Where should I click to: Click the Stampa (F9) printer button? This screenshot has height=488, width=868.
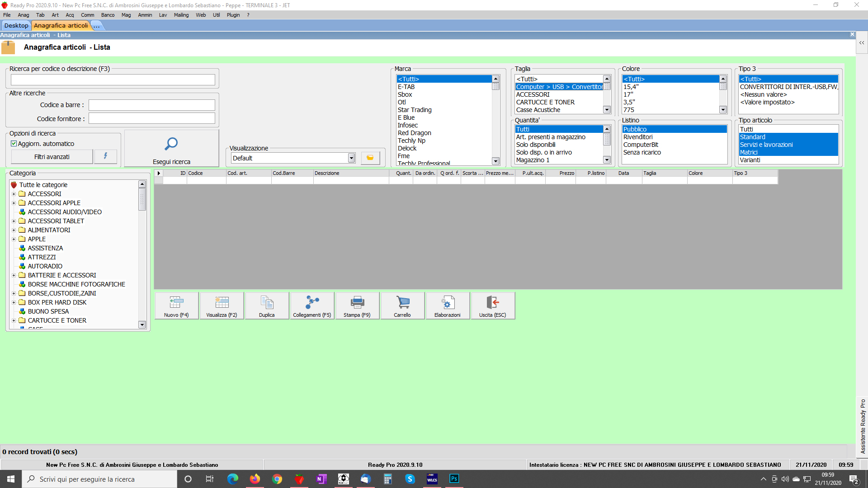click(x=357, y=306)
